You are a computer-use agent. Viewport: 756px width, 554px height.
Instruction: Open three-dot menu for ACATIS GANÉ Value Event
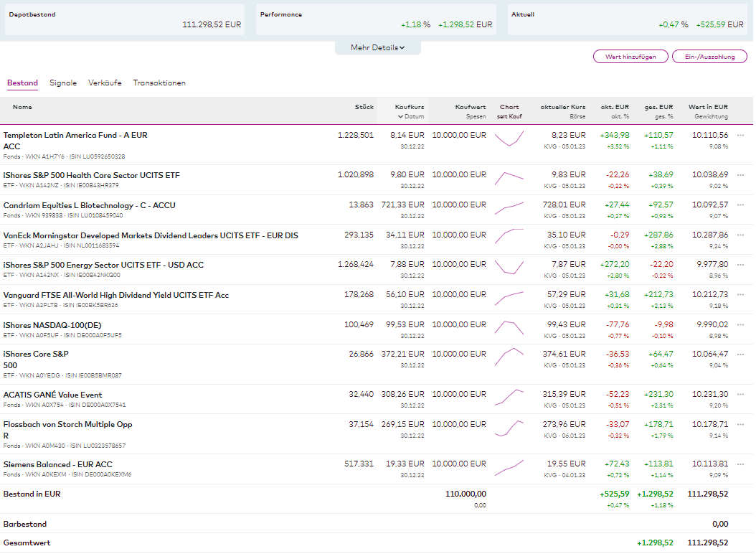(x=741, y=394)
